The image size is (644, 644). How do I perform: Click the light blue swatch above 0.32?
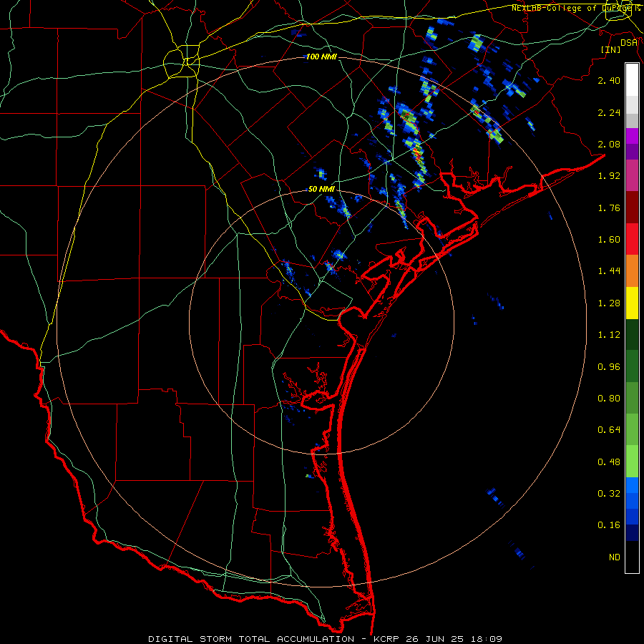(632, 485)
